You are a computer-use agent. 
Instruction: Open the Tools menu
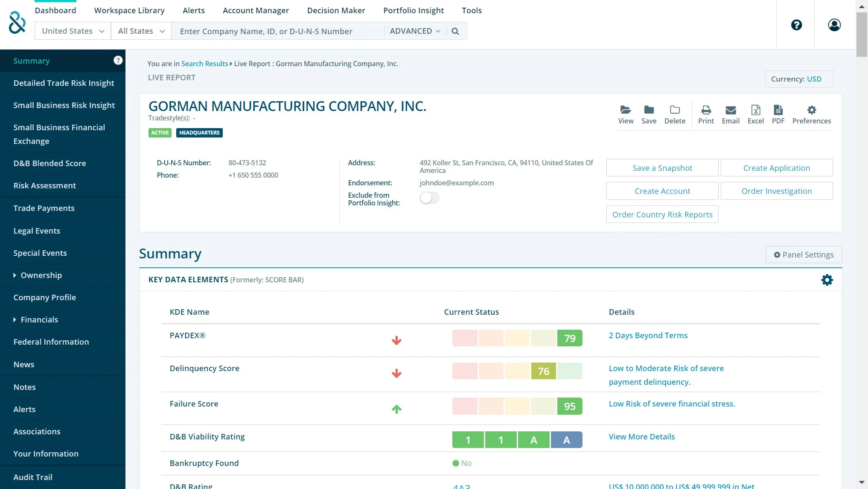[x=472, y=10]
